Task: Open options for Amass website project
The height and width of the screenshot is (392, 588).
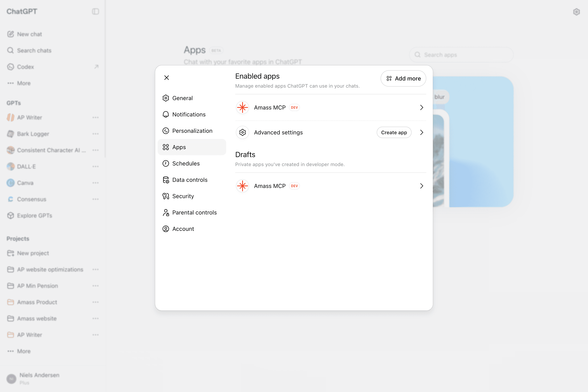Action: [96, 318]
